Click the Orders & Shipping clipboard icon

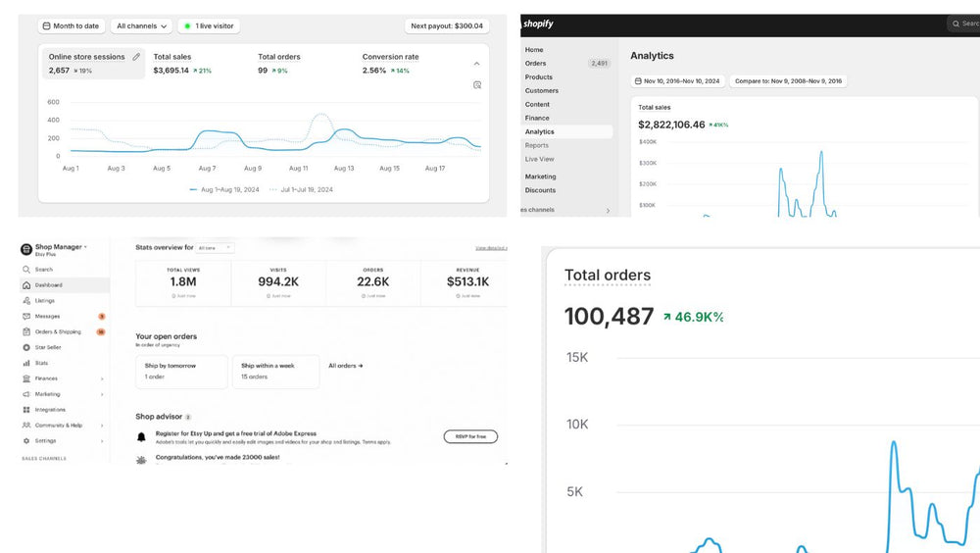coord(25,332)
